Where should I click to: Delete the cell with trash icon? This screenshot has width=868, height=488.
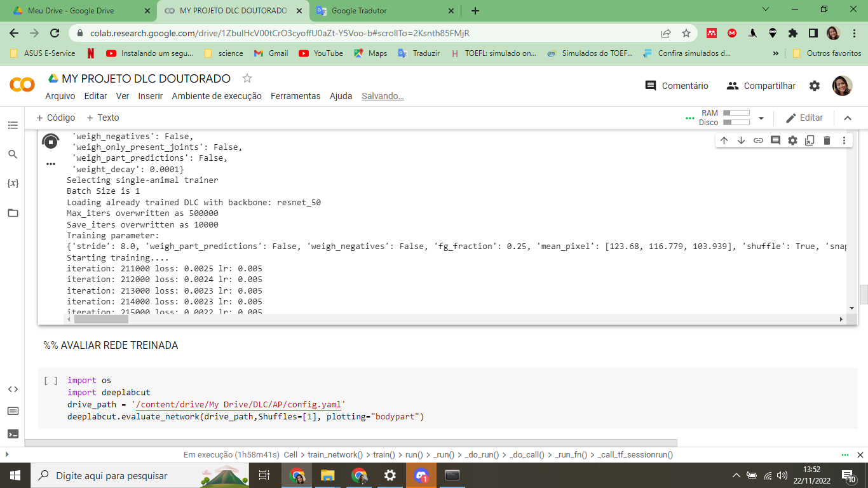(827, 140)
